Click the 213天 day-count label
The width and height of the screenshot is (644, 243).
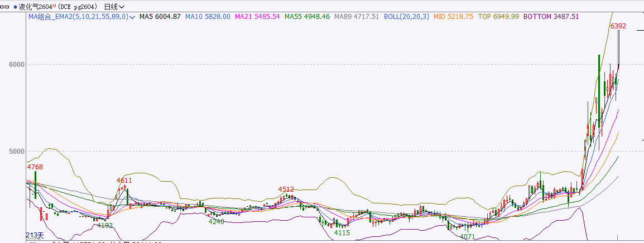pyautogui.click(x=35, y=235)
